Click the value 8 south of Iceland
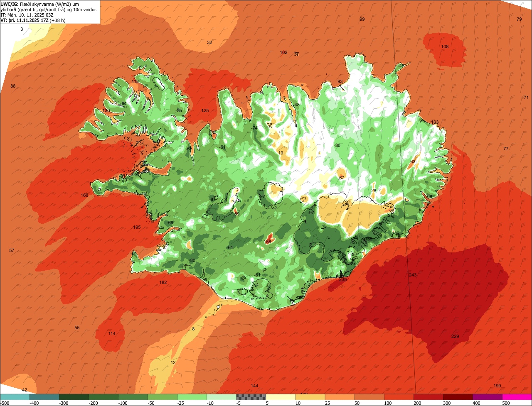This screenshot has width=532, height=406. [193, 329]
